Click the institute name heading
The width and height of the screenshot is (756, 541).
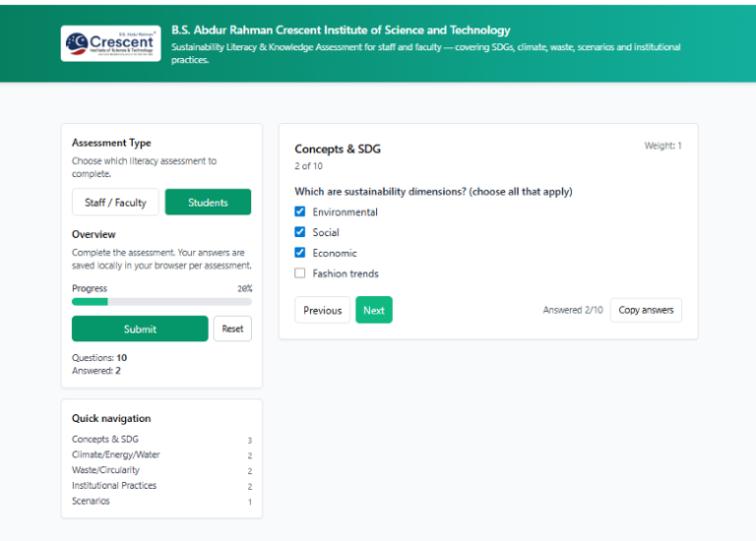pos(341,30)
